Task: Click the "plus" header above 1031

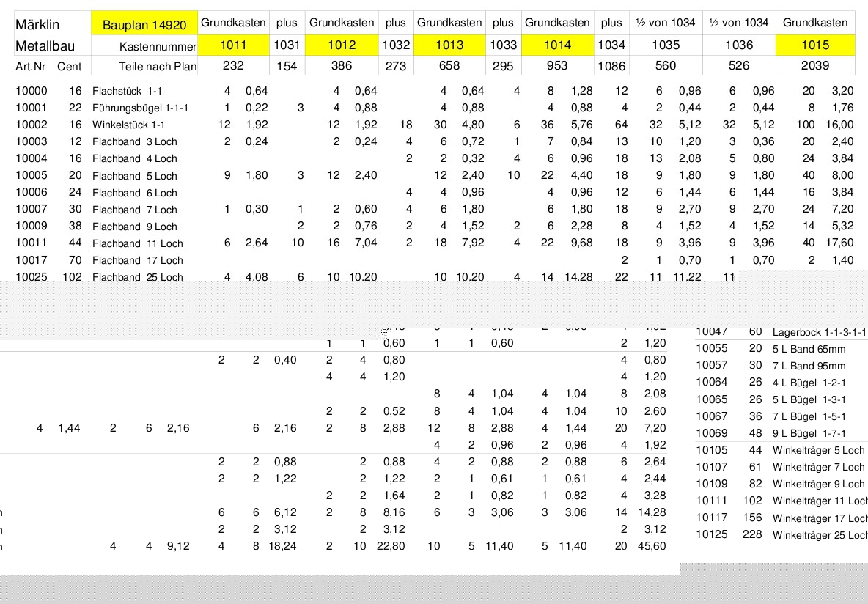Action: 287,23
